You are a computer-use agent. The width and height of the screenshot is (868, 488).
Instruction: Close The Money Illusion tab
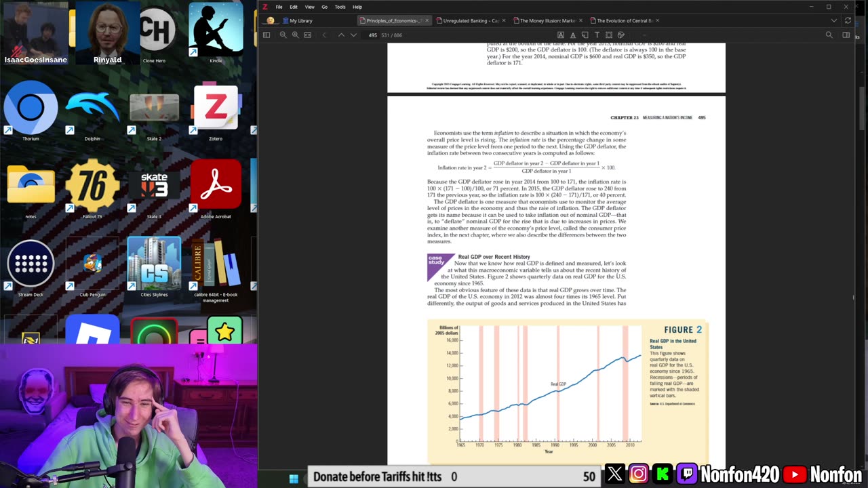point(581,21)
